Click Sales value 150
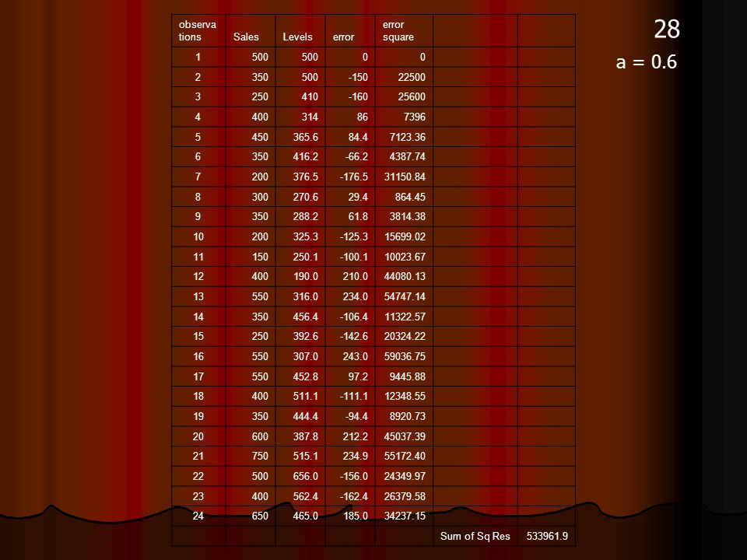 tap(260, 257)
